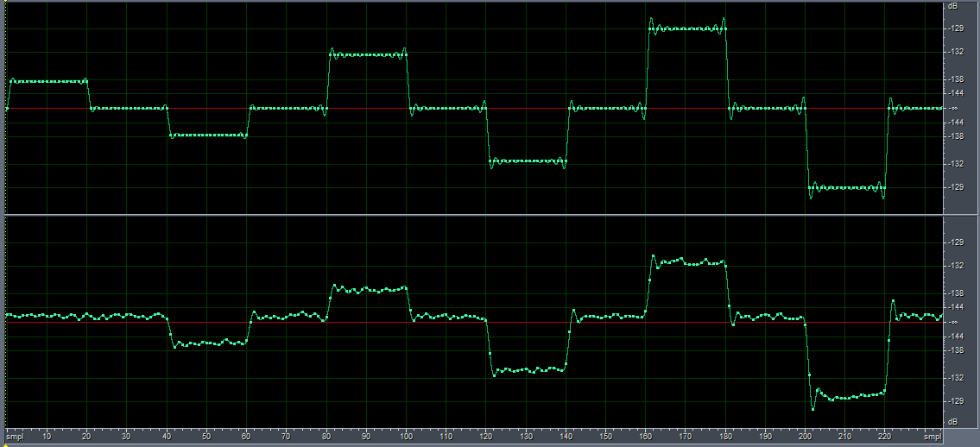Image resolution: width=980 pixels, height=447 pixels.
Task: Pick the 70 tick on the time ruler
Action: 287,437
